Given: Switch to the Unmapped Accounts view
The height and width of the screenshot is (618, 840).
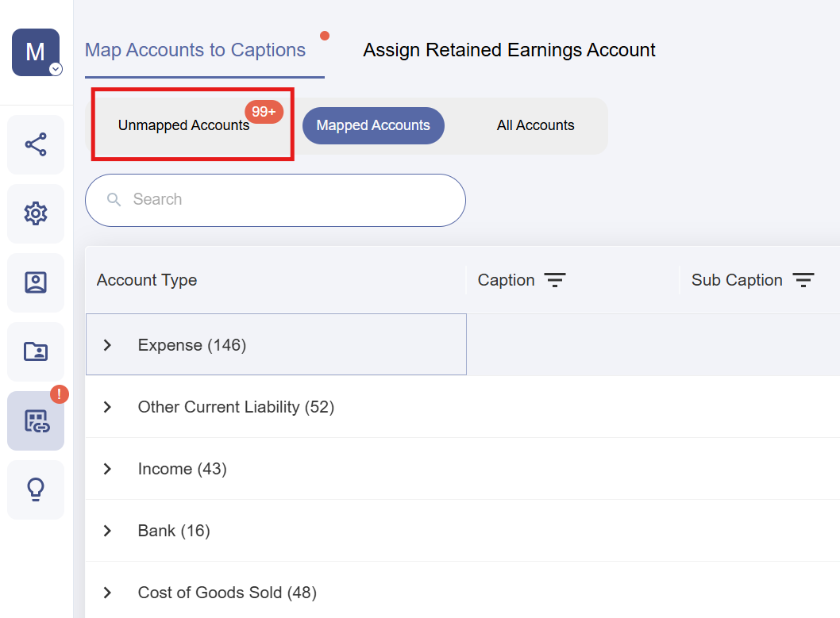Looking at the screenshot, I should [x=183, y=125].
